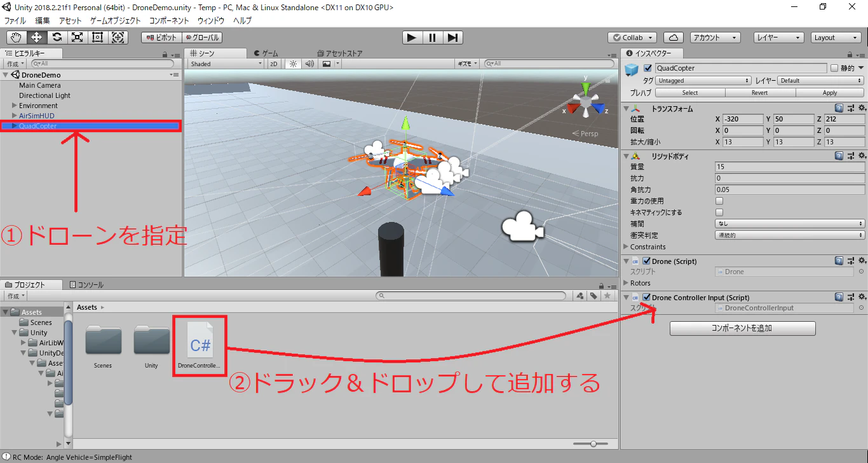Viewport: 868px width, 463px height.
Task: Open the コンポーネント menu
Action: pyautogui.click(x=169, y=20)
